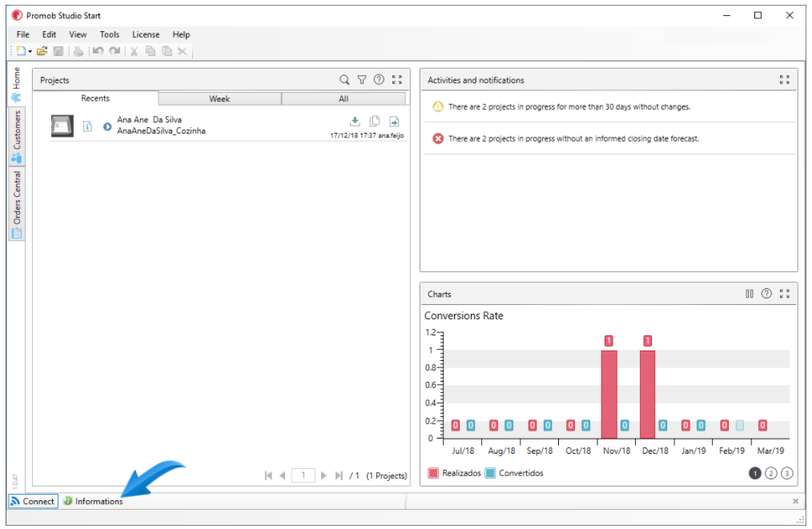Image resolution: width=812 pixels, height=529 pixels.
Task: Click the red error notification icon
Action: pyautogui.click(x=438, y=138)
